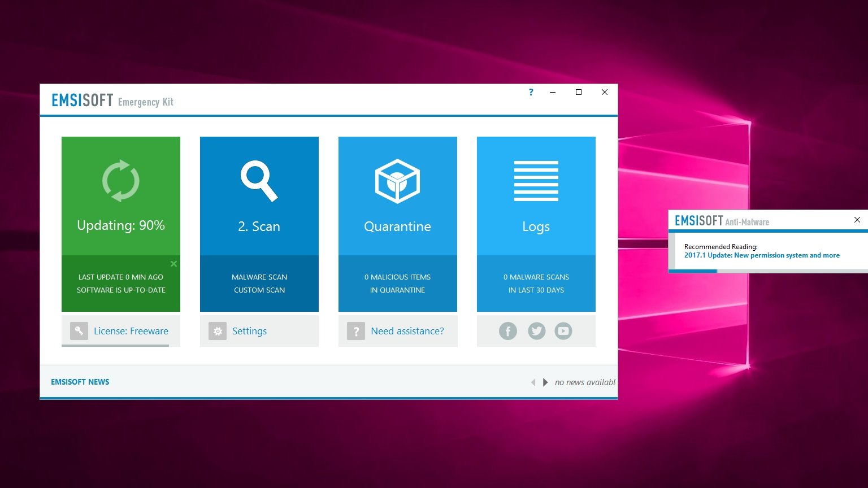
Task: Close the Emergency Kit window
Action: click(605, 92)
